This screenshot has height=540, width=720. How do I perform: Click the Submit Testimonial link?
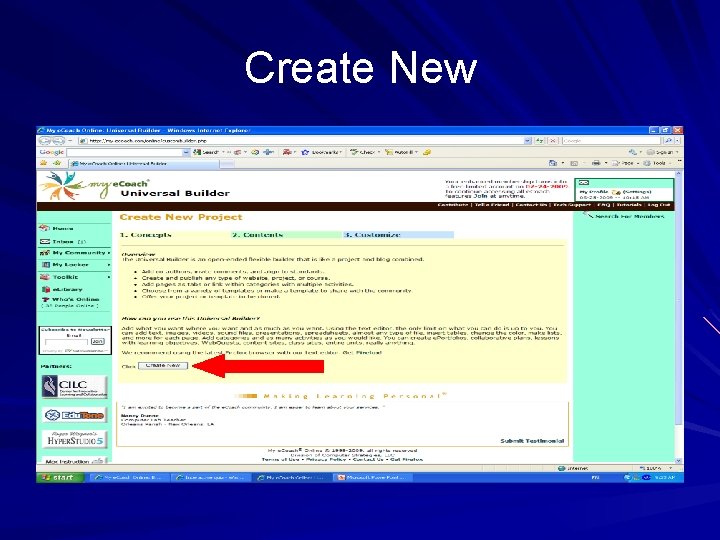pyautogui.click(x=532, y=441)
